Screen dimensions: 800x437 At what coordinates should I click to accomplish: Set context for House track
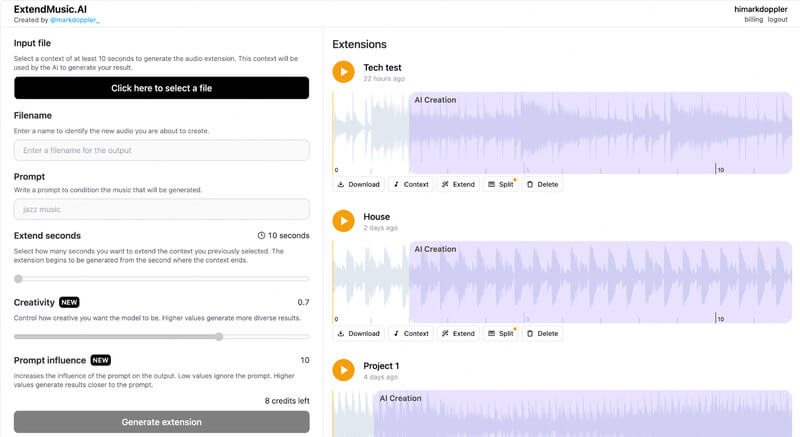411,333
